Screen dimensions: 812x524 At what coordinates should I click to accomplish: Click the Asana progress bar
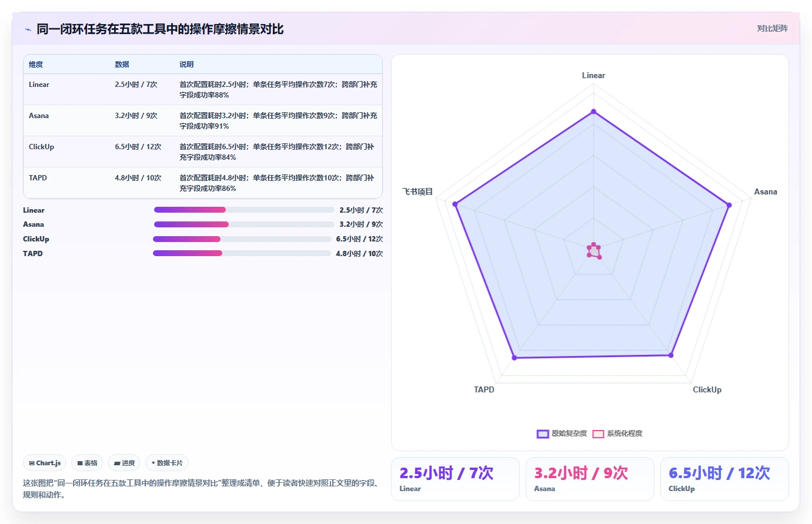(244, 224)
